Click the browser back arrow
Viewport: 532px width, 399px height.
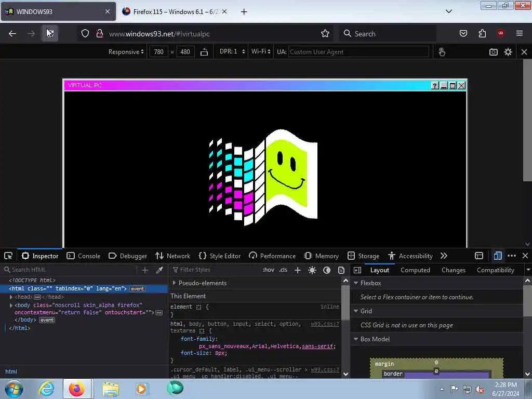(12, 34)
